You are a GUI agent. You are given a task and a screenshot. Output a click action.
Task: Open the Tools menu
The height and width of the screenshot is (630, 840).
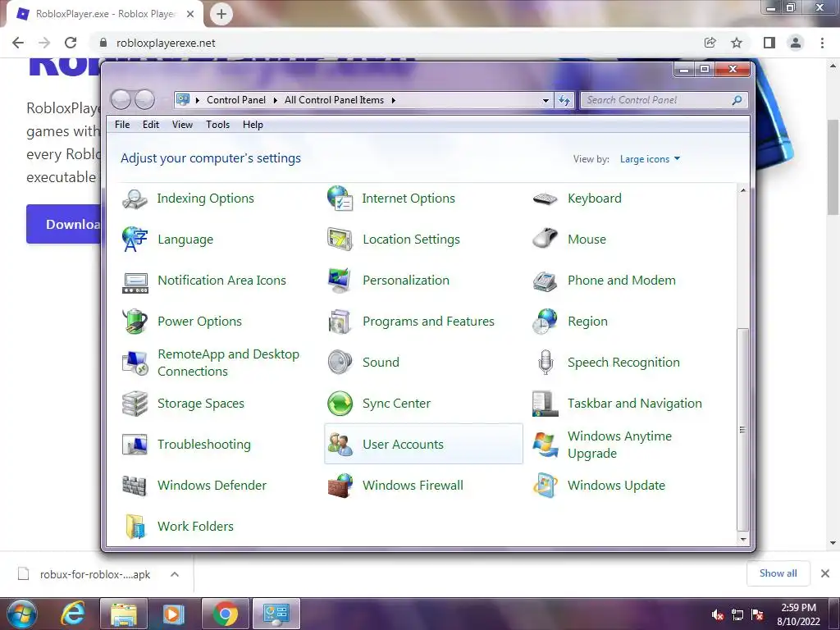(217, 125)
